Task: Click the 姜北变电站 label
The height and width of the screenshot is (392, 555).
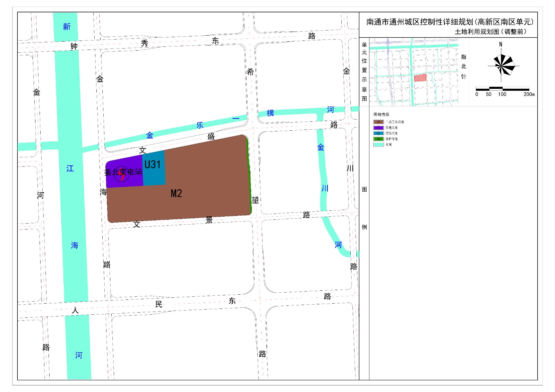Action: coord(123,172)
